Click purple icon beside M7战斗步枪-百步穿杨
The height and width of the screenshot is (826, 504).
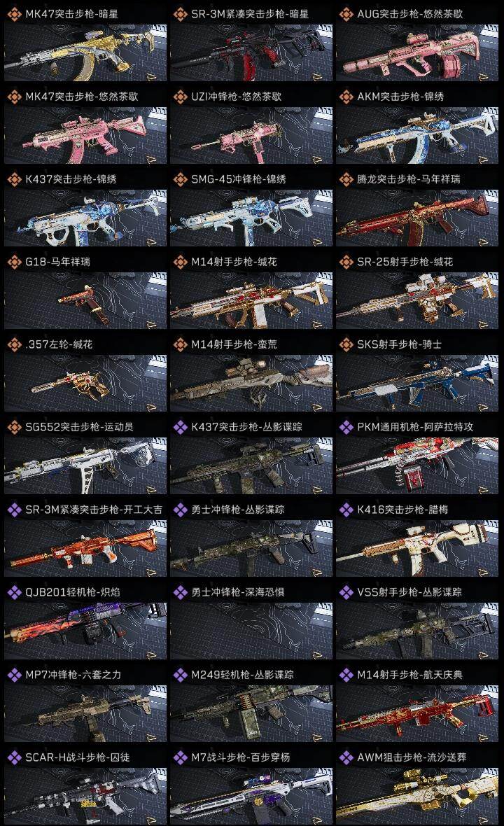(x=180, y=757)
